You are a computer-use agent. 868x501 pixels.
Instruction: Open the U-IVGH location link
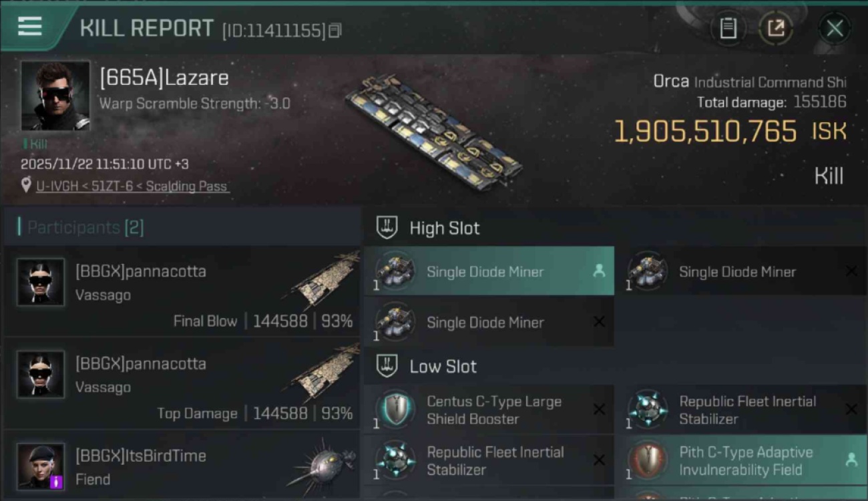[133, 186]
